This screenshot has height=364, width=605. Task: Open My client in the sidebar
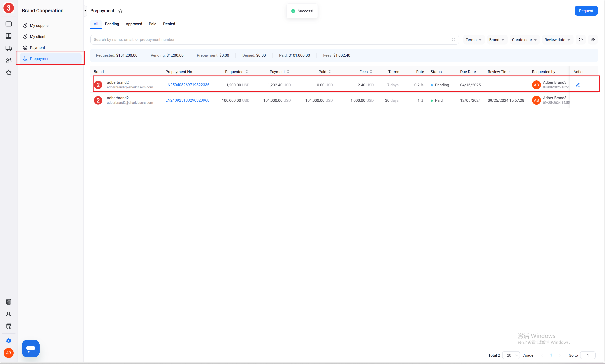(x=50, y=37)
